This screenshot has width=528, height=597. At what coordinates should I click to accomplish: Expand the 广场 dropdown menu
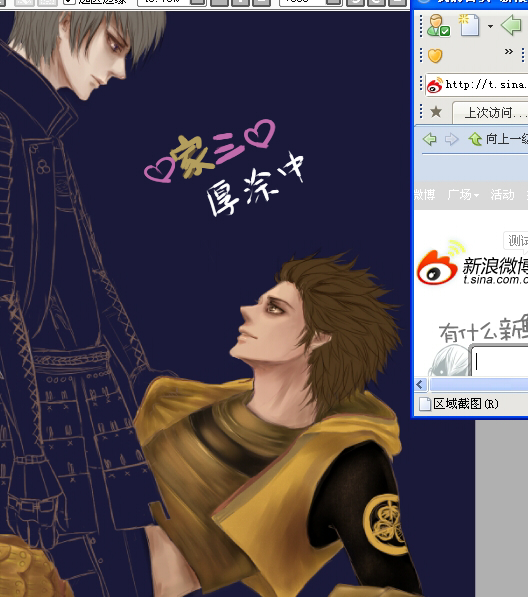tap(463, 195)
